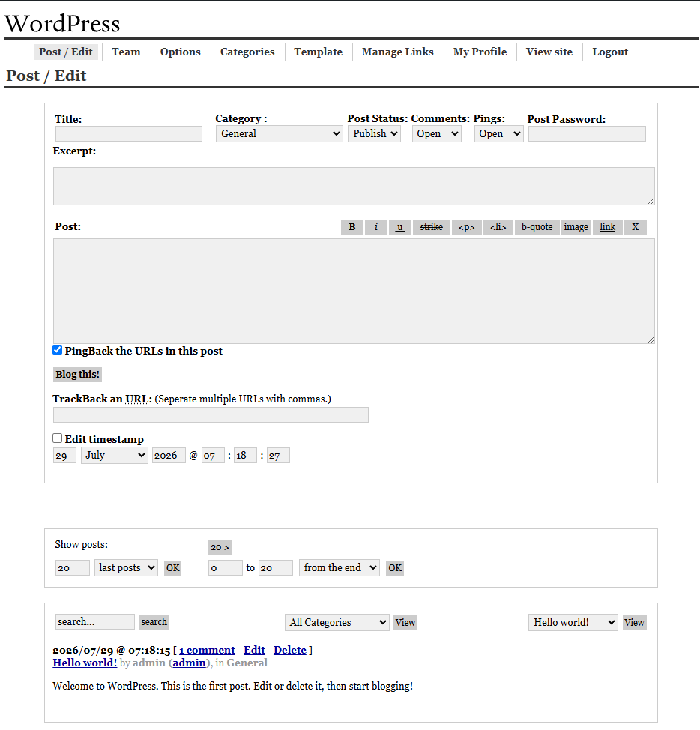
Task: Click the Delete link for Hello world! post
Action: [290, 650]
